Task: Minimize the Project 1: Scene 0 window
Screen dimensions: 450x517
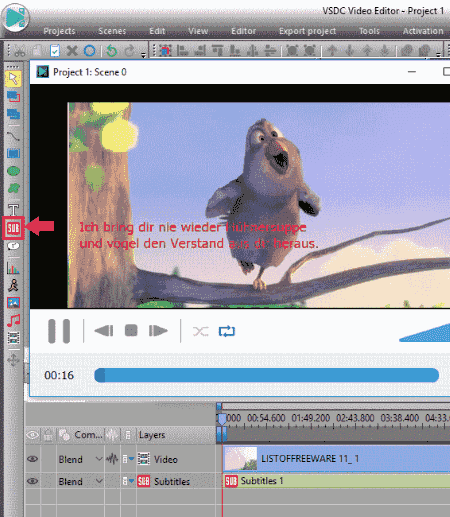Action: click(412, 72)
